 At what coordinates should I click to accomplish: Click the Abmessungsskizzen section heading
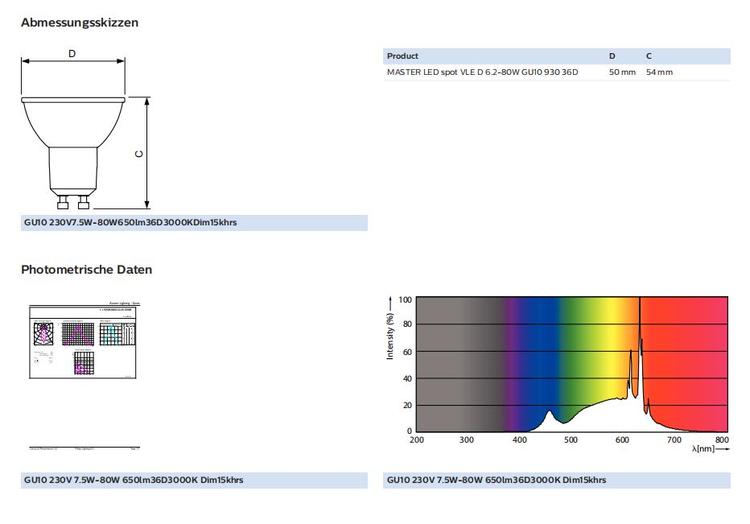[x=80, y=22]
